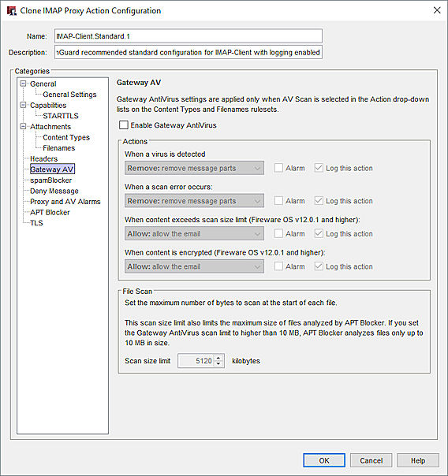This screenshot has height=476, width=448.
Task: Select the General tree label
Action: coord(43,84)
